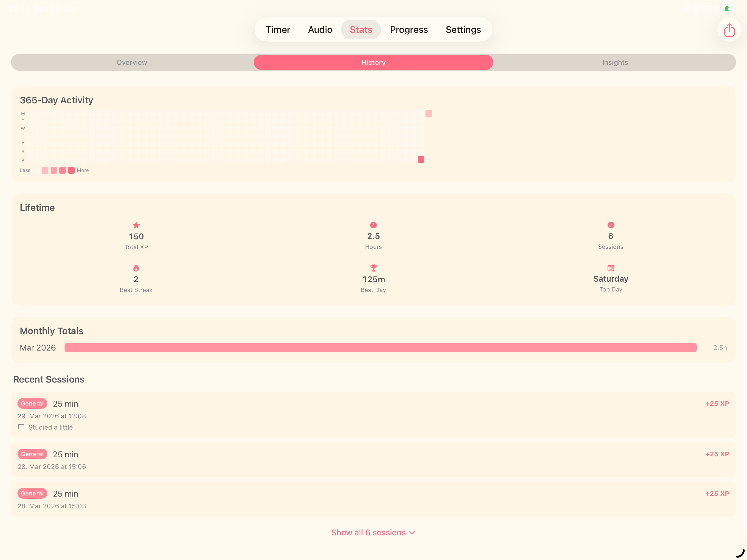The height and width of the screenshot is (560, 747).
Task: Open the session from 28. Mar 2026 at 15:03
Action: click(373, 499)
